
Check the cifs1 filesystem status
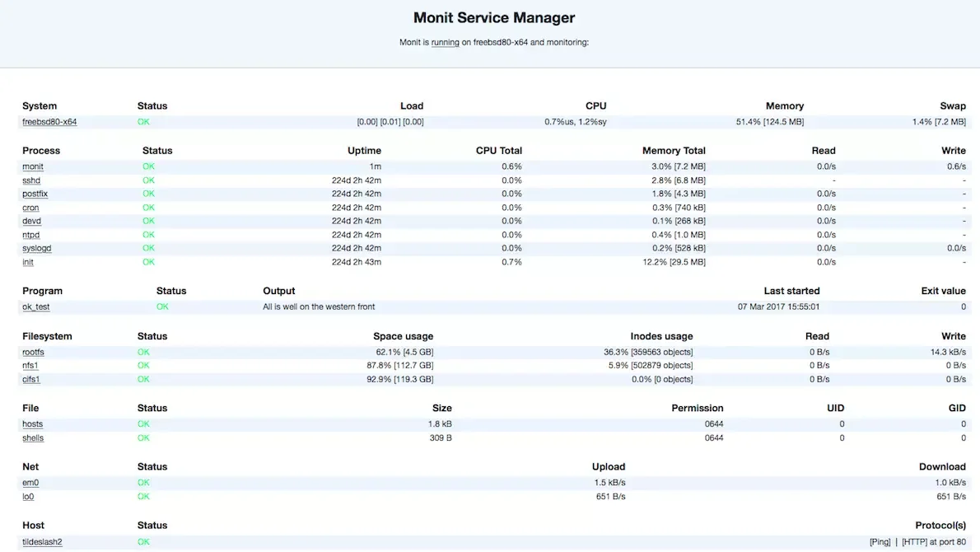30,379
